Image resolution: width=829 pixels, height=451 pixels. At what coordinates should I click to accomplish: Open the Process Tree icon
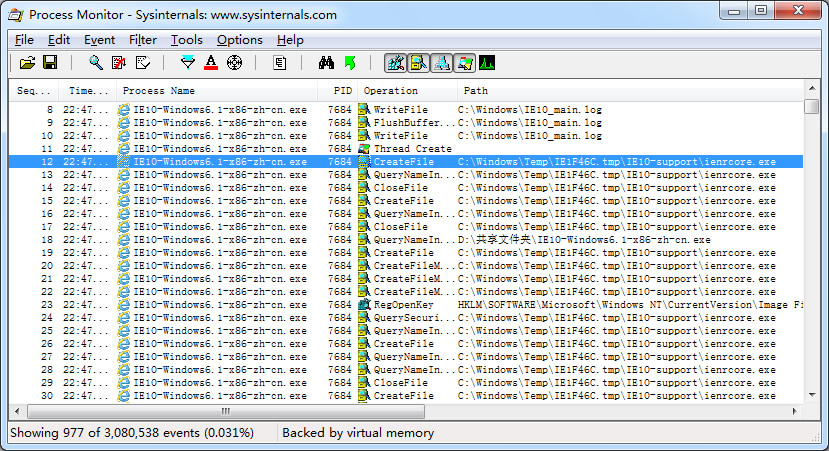pos(280,63)
